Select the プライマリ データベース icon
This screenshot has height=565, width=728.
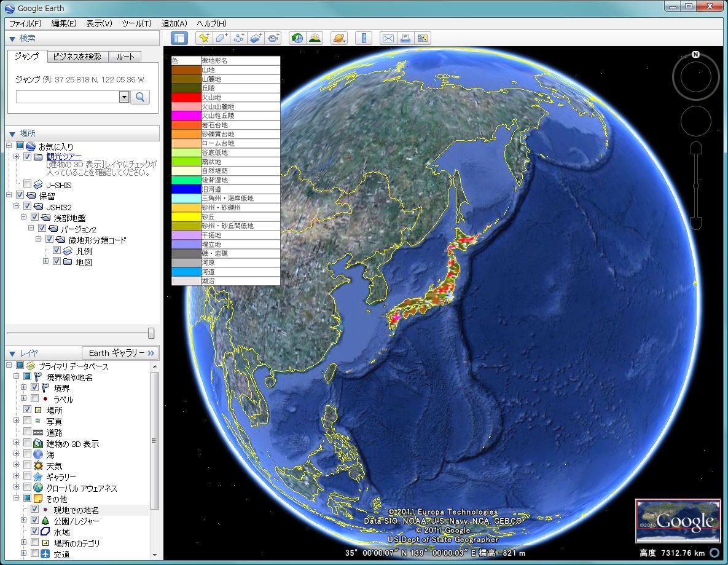(31, 366)
